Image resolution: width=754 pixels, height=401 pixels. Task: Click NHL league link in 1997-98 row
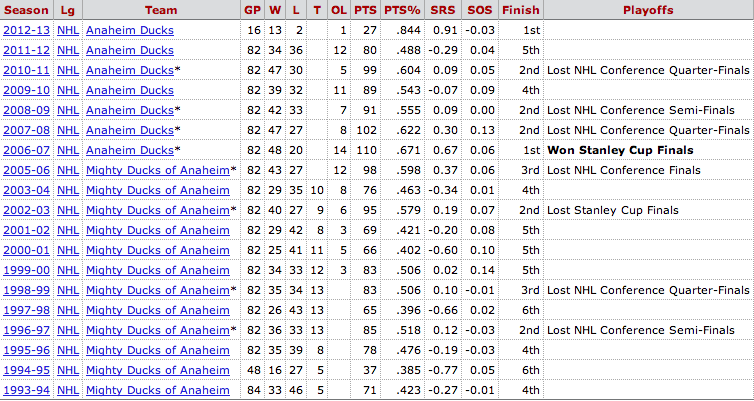tap(68, 311)
